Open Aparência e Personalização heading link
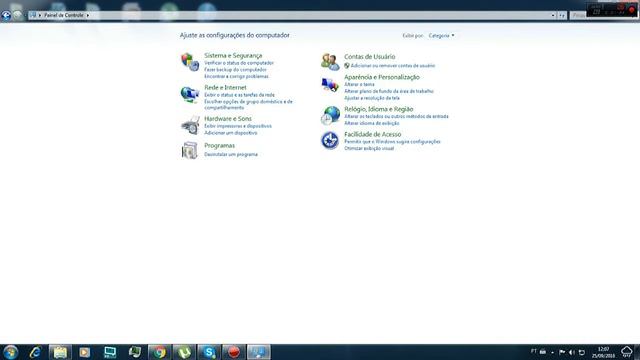 [382, 77]
